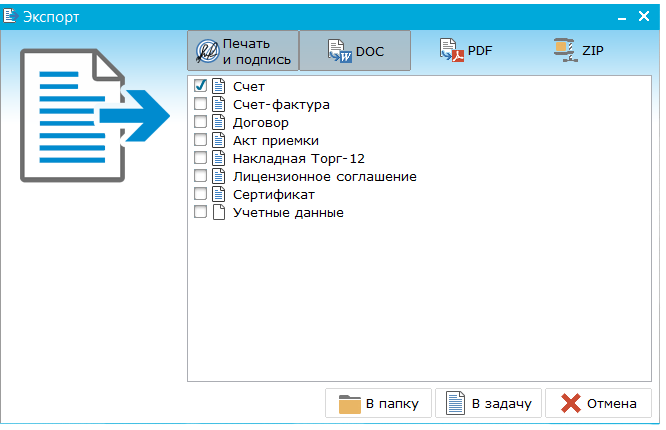Check the Счет-фактура checkbox
The image size is (666, 430).
[200, 104]
